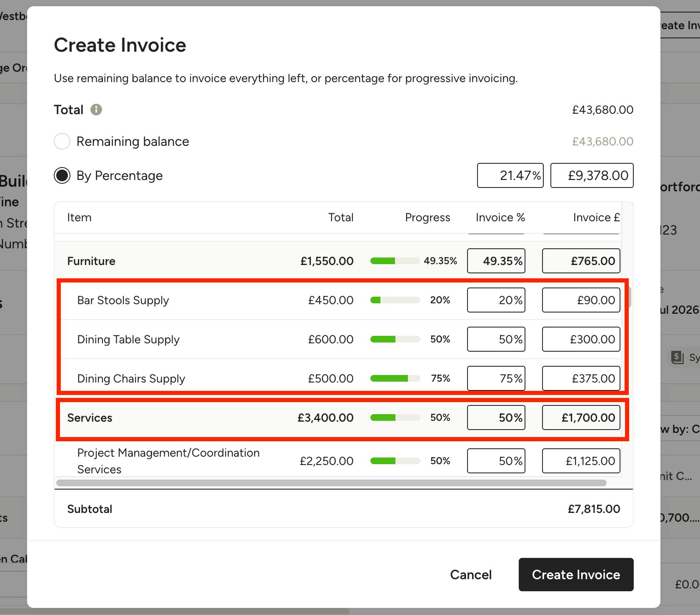Click the Bar Stools Supply item name
The image size is (700, 615).
123,300
